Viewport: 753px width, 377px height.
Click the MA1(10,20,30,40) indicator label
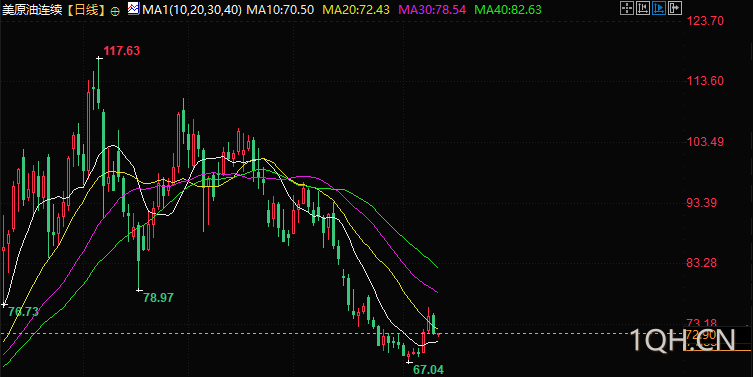point(192,10)
